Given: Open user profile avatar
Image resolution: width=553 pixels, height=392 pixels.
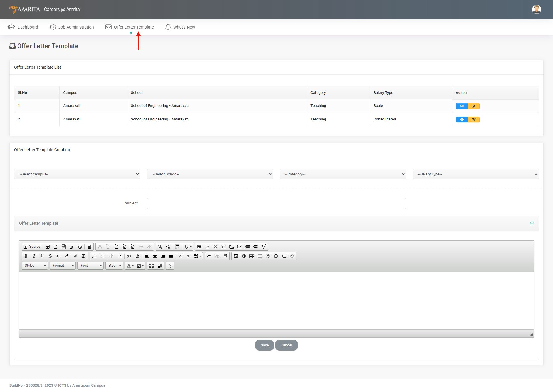Looking at the screenshot, I should pos(536,9).
